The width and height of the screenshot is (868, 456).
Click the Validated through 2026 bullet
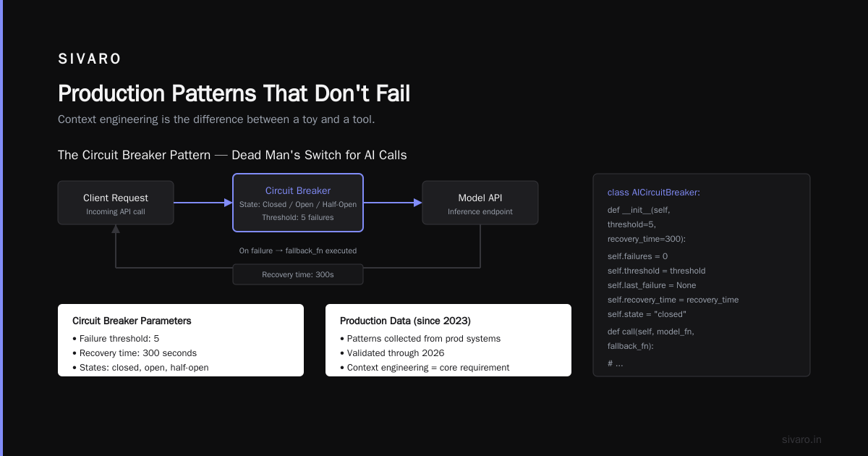pos(393,353)
